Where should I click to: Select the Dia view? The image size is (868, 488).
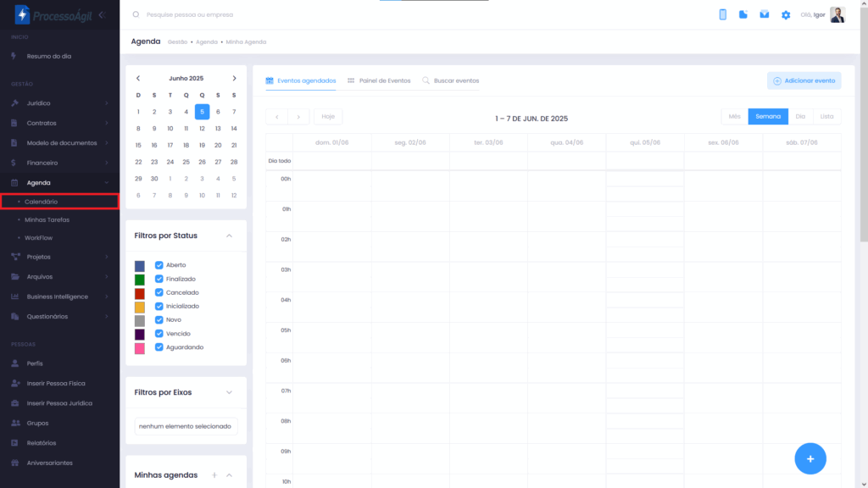coord(800,116)
